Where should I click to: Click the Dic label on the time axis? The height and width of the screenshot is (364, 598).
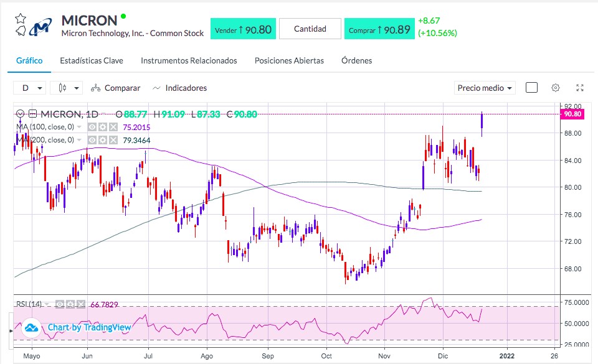click(443, 356)
